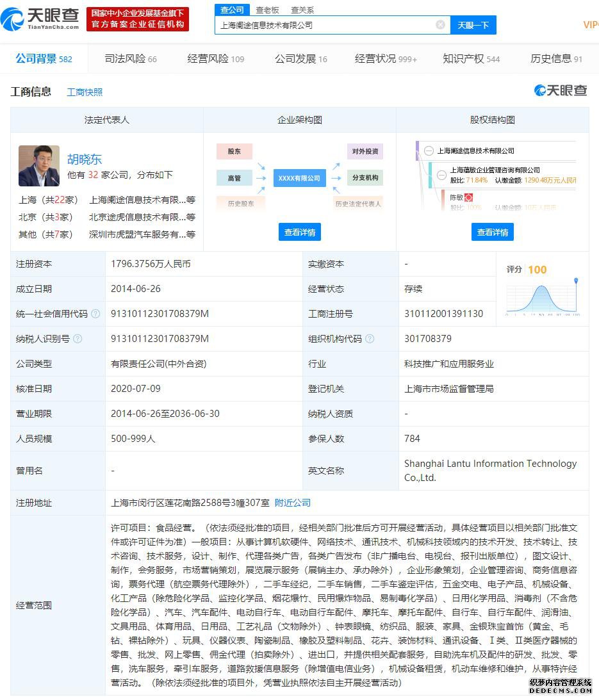This screenshot has height=700, width=599.
Task: Click help icon beside 组织机构代码
Action: coord(370,339)
